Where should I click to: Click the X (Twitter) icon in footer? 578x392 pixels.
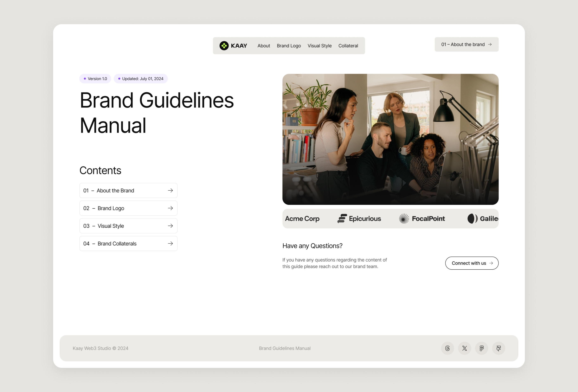click(x=464, y=348)
